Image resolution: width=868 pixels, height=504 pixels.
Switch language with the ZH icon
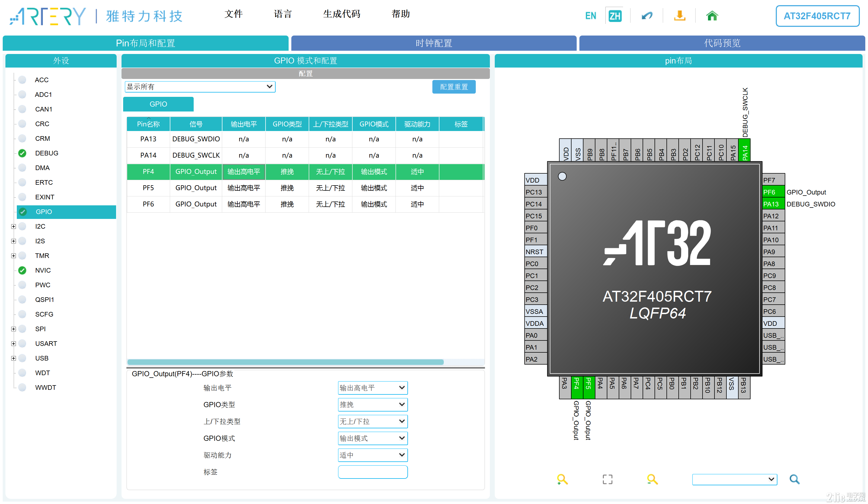(x=614, y=16)
